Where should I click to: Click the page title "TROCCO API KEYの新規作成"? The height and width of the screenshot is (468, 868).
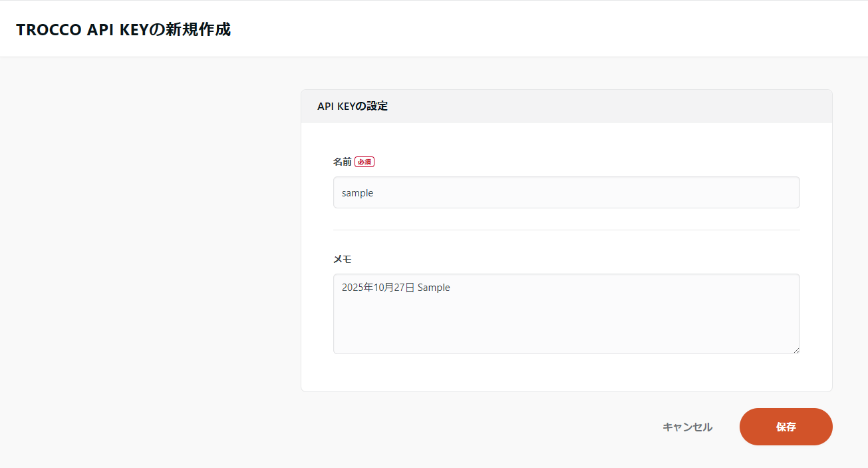pyautogui.click(x=124, y=29)
